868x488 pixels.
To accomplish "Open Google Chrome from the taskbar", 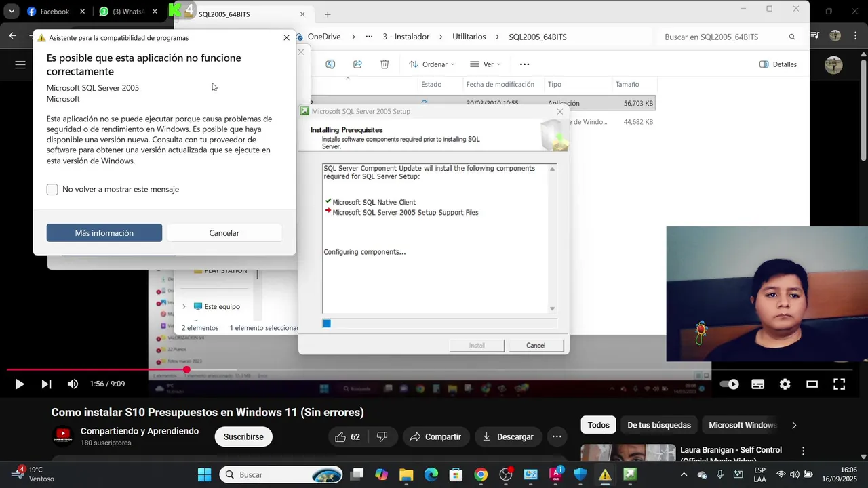I will click(481, 474).
